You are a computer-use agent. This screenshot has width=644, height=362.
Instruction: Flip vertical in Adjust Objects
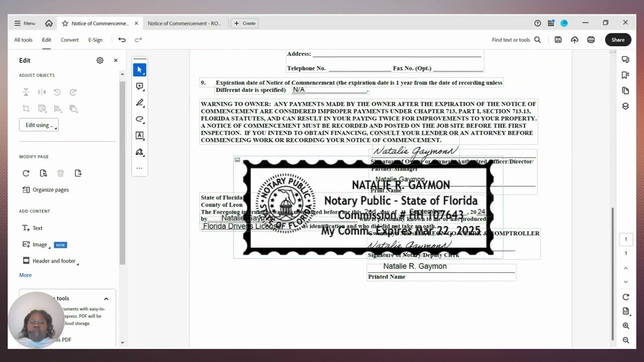click(x=26, y=92)
